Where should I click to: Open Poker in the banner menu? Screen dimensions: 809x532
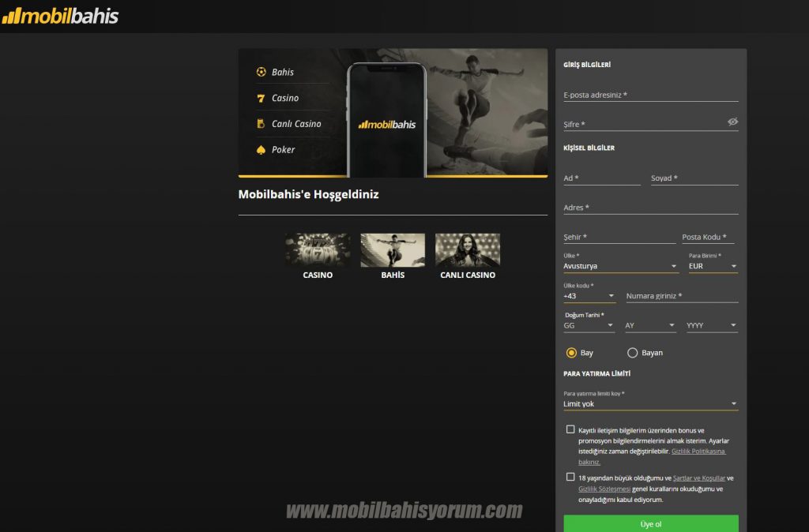click(x=284, y=149)
